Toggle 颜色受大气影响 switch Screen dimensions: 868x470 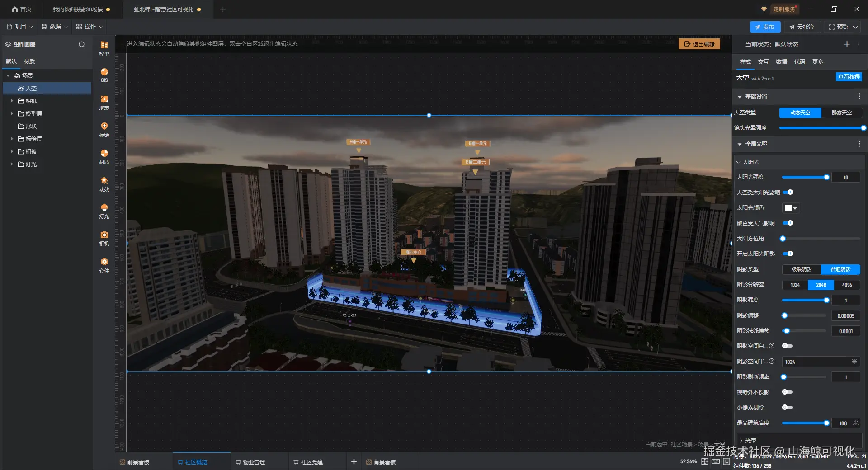788,223
